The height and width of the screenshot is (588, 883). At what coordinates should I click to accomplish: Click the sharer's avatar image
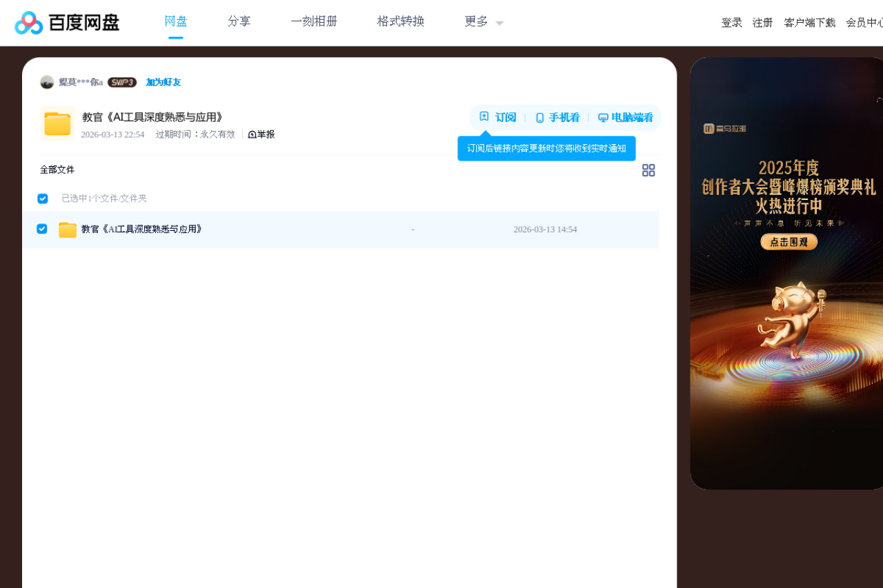[46, 81]
